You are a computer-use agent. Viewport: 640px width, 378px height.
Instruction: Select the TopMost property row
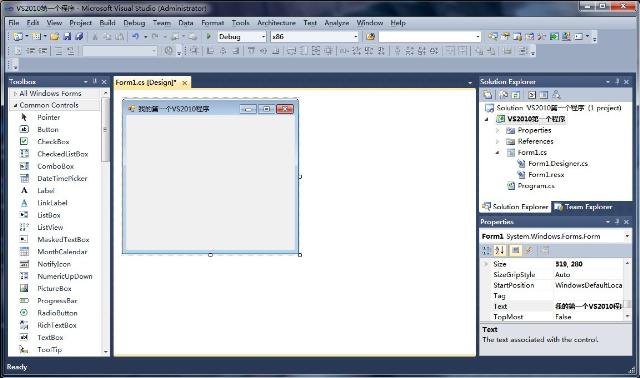(553, 317)
